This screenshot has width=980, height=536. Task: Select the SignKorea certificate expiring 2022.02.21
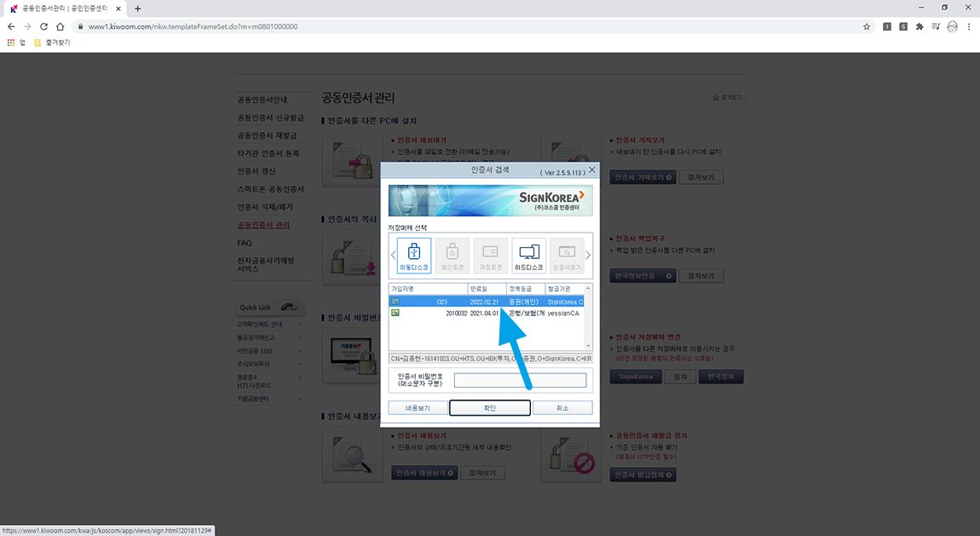point(487,302)
